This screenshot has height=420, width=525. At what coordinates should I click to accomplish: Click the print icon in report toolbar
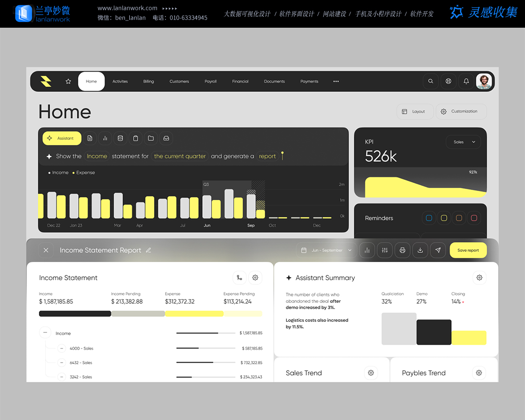click(402, 250)
